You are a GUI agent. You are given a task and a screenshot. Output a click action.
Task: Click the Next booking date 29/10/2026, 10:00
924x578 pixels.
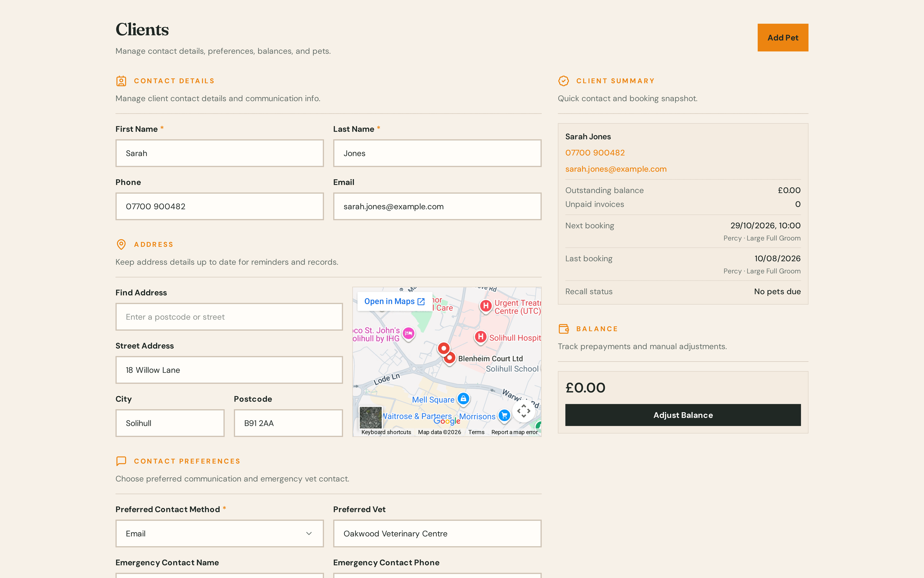[765, 226]
